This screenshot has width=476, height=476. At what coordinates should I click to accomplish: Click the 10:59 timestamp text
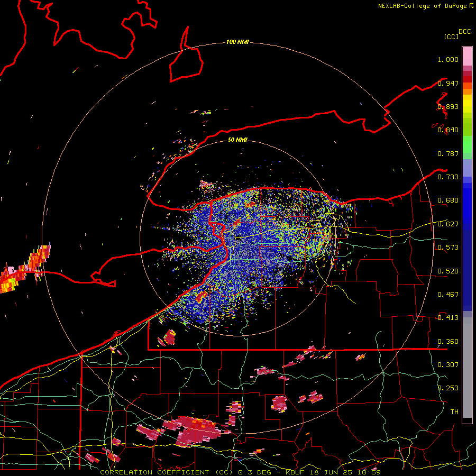click(369, 472)
